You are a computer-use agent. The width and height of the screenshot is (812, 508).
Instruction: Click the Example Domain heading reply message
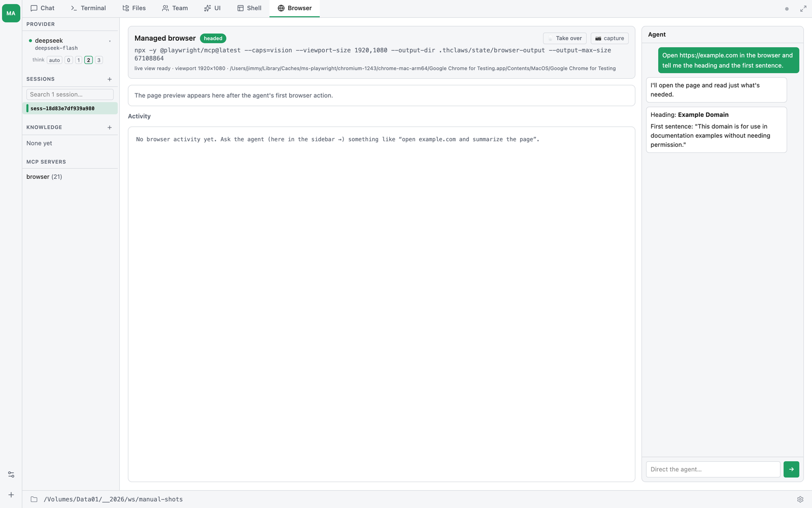[x=717, y=130]
